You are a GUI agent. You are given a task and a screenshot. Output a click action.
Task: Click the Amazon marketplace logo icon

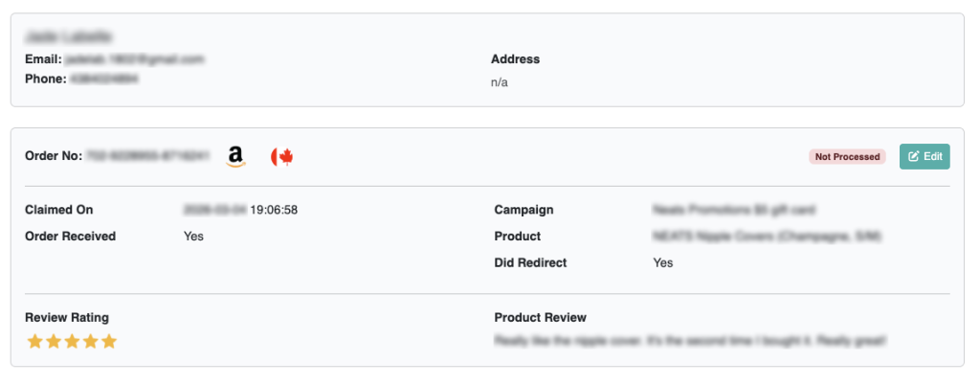235,157
